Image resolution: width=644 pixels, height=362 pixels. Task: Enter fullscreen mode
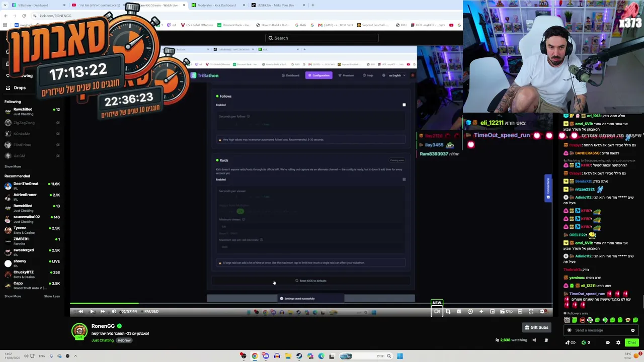[x=531, y=312]
